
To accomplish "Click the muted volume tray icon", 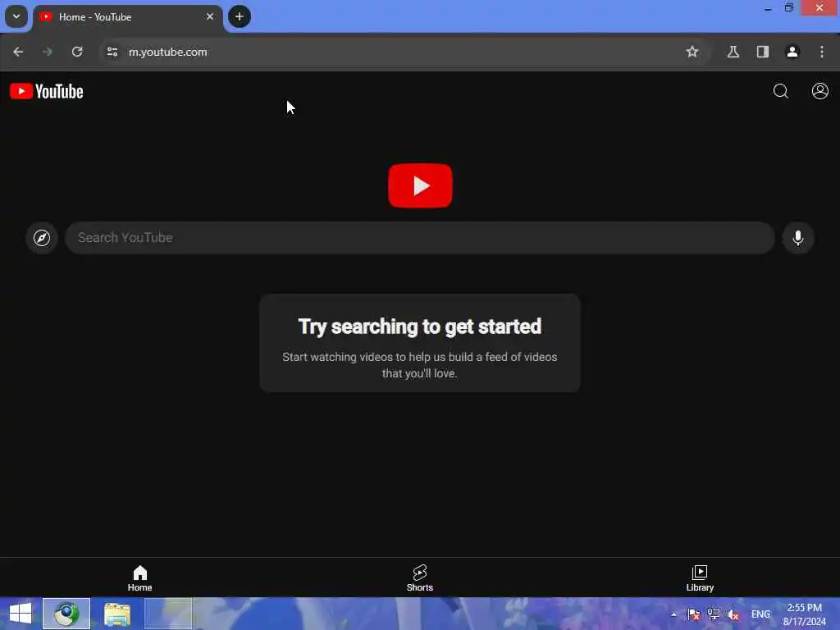I will 733,614.
